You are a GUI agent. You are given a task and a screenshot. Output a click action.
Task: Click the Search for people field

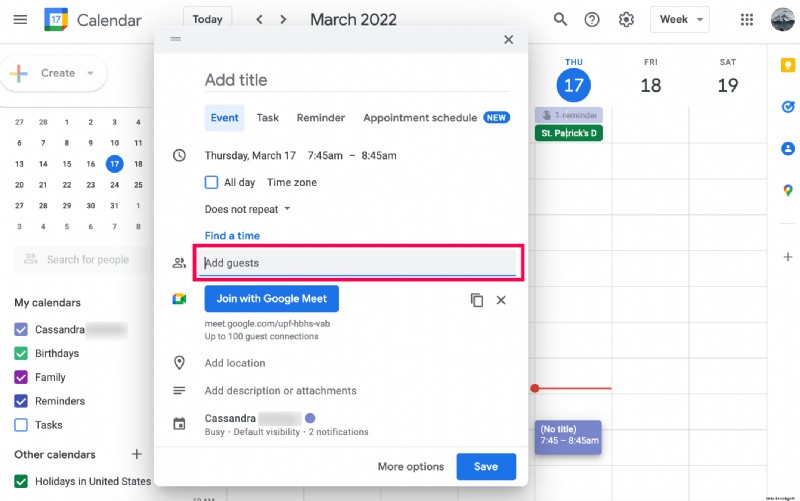(x=84, y=260)
